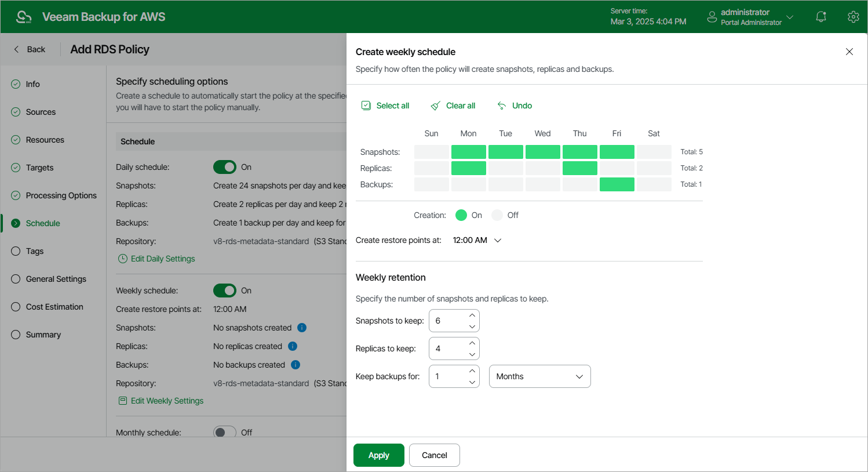This screenshot has width=868, height=472.
Task: Expand the Months retention unit dropdown
Action: [539, 376]
